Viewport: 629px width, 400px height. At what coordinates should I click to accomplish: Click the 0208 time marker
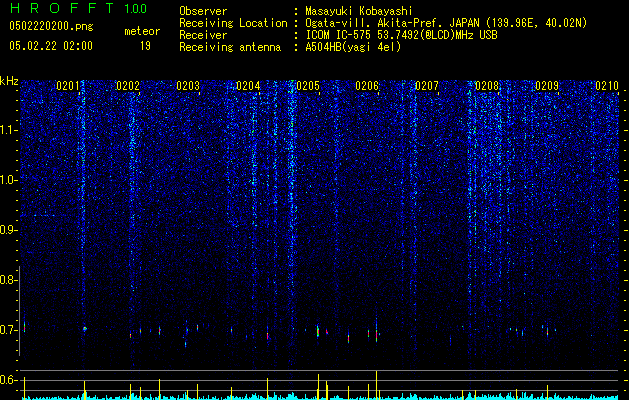coord(487,86)
